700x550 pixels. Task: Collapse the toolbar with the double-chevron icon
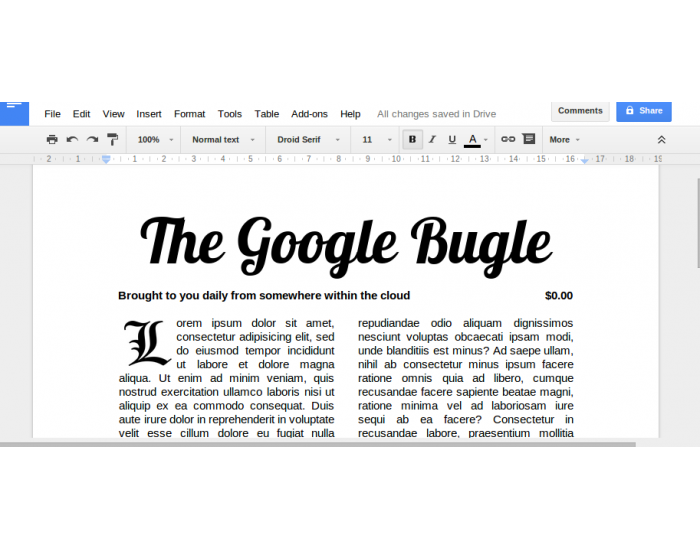tap(661, 140)
